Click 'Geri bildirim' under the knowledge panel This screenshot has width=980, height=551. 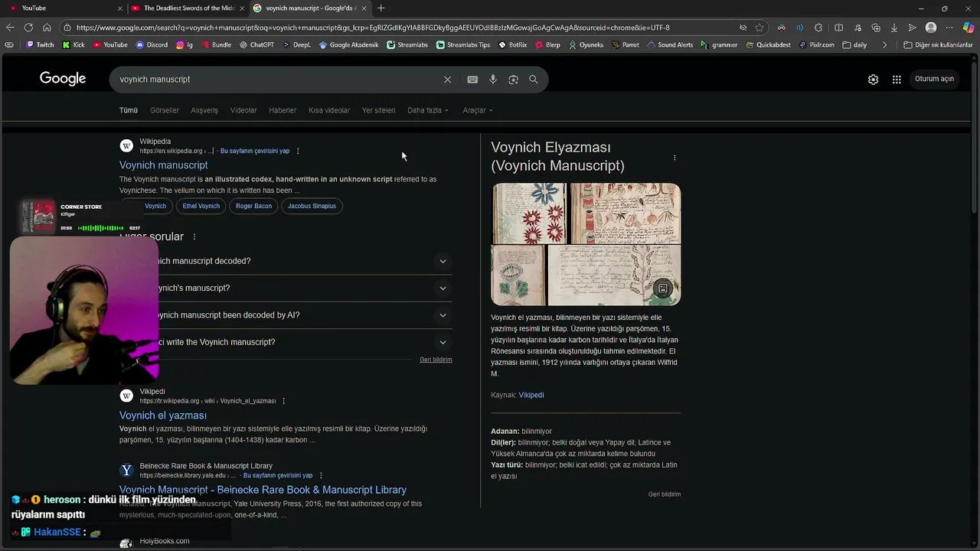(x=665, y=494)
